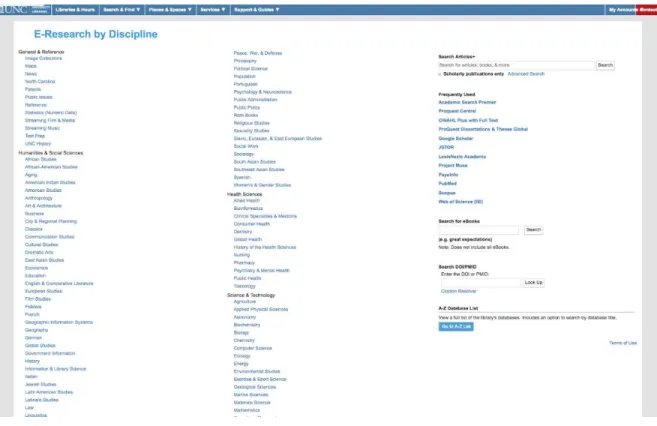The width and height of the screenshot is (657, 426).
Task: Open the Applied Physical Sciences link
Action: (261, 310)
